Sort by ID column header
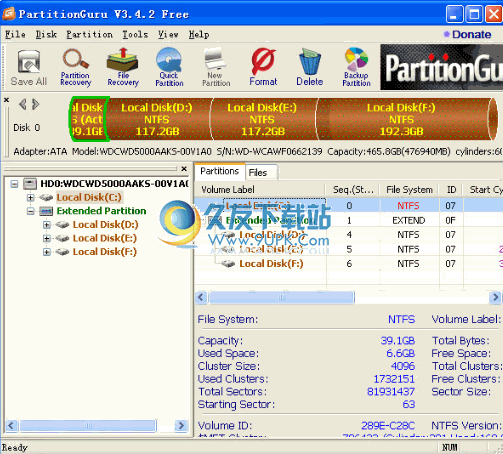The height and width of the screenshot is (454, 503). 451,190
